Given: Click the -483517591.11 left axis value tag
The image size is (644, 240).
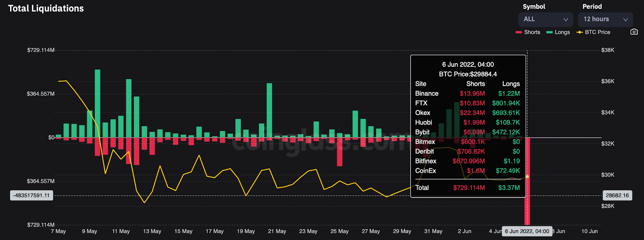Looking at the screenshot, I should [31, 196].
